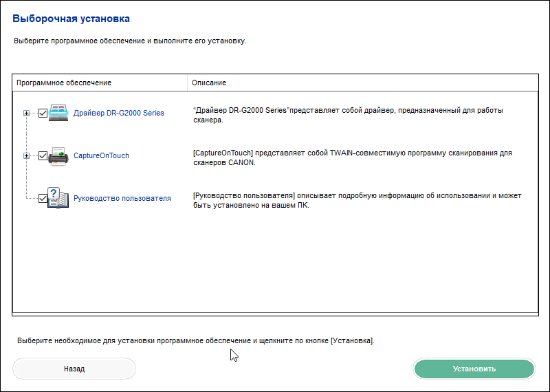Select the Драйвер DR-G2000 Series label
The width and height of the screenshot is (550, 392).
click(118, 113)
